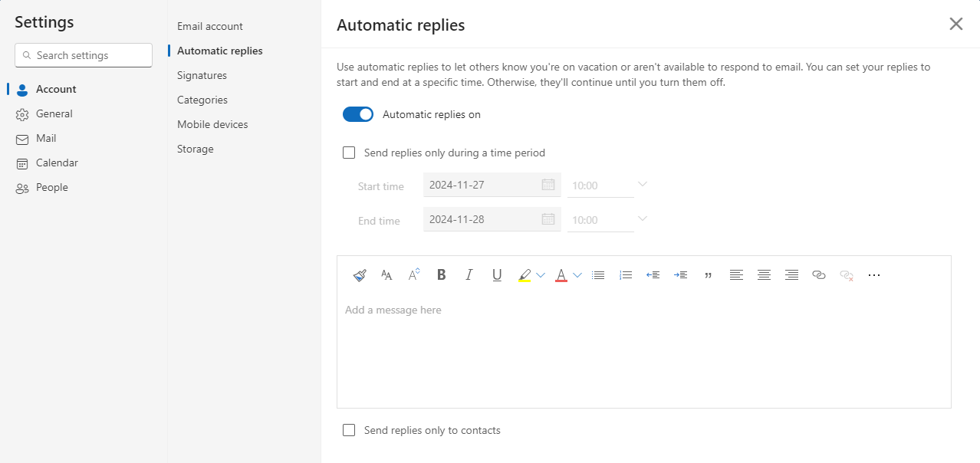Screen dimensions: 980x463
Task: Open the Signatures settings tab
Action: pos(202,75)
